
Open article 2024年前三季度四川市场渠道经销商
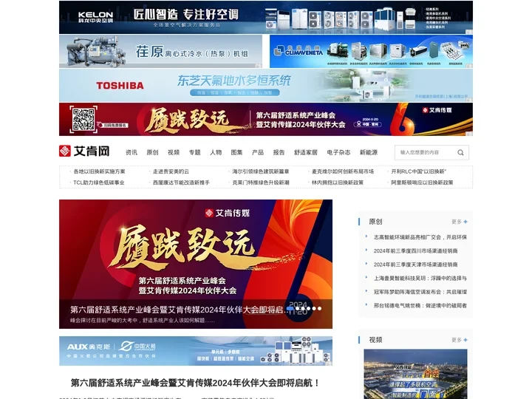(415, 250)
